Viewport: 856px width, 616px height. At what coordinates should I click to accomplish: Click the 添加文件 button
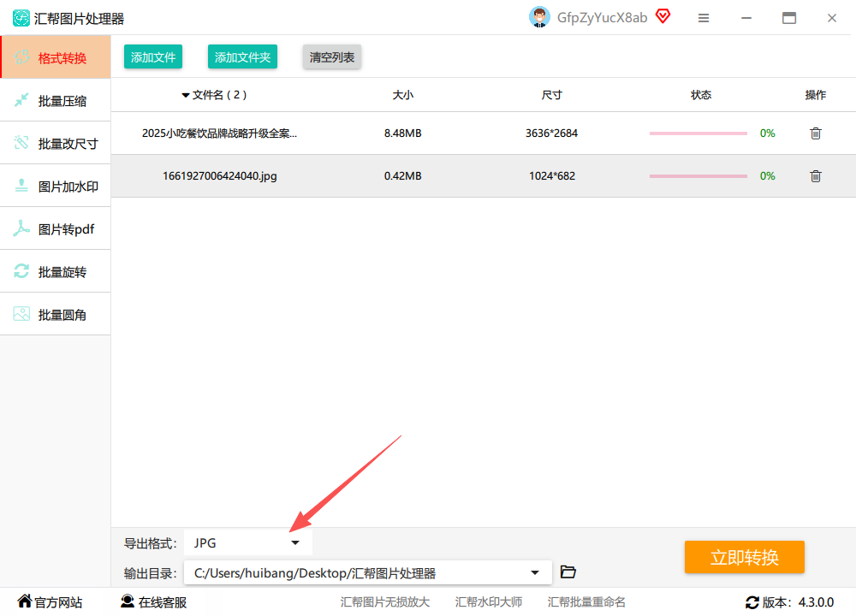153,56
